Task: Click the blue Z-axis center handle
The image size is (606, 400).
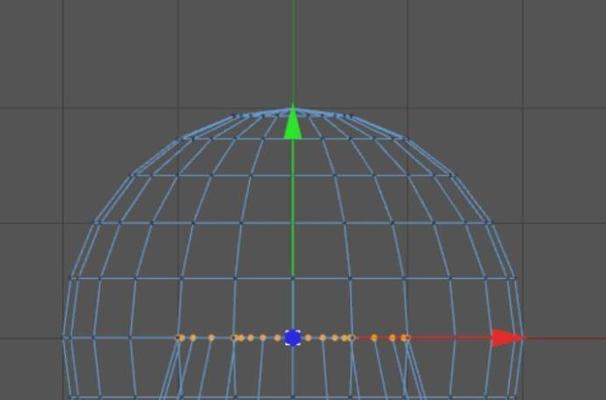Action: click(293, 338)
